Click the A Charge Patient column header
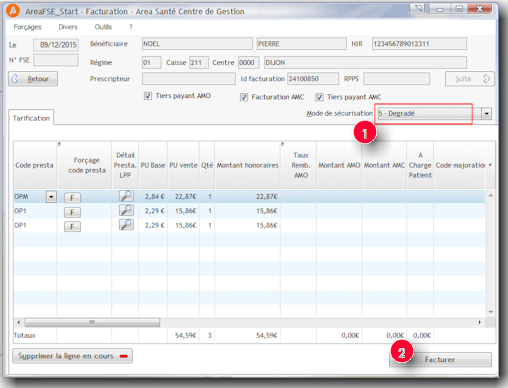 [420, 165]
